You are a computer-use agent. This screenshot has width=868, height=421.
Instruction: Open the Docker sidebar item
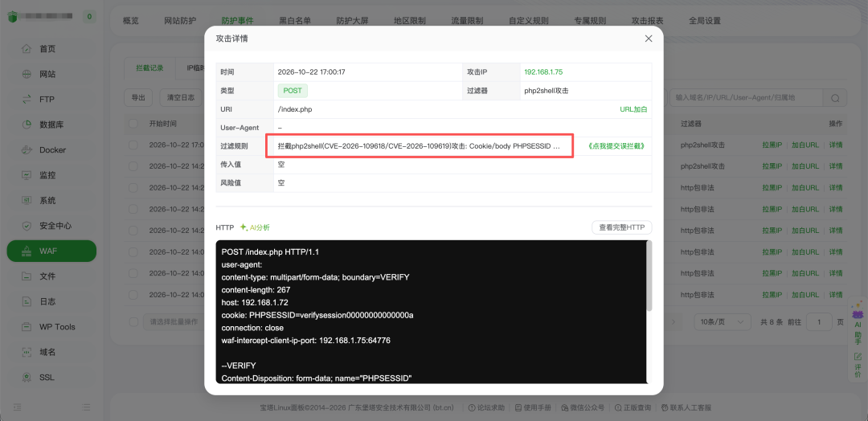pos(51,150)
